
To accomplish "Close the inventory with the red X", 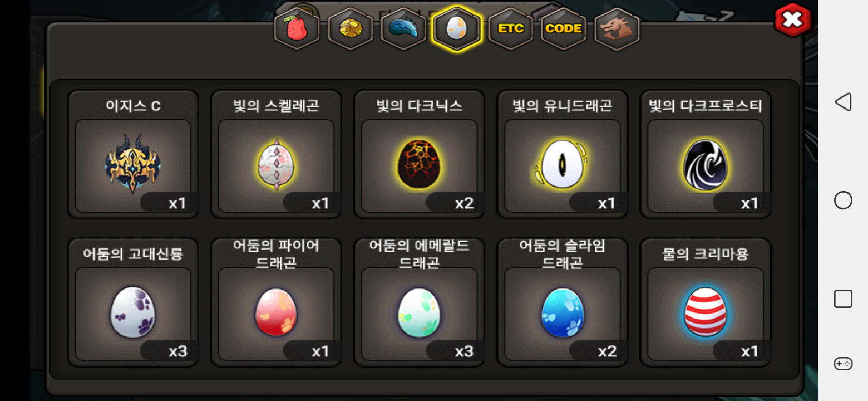I will (793, 20).
